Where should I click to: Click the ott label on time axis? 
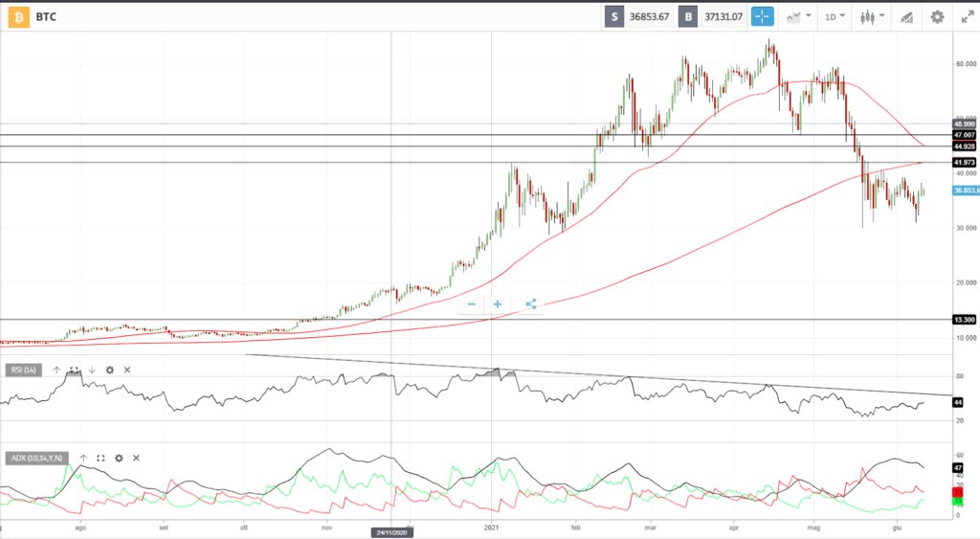coord(244,528)
